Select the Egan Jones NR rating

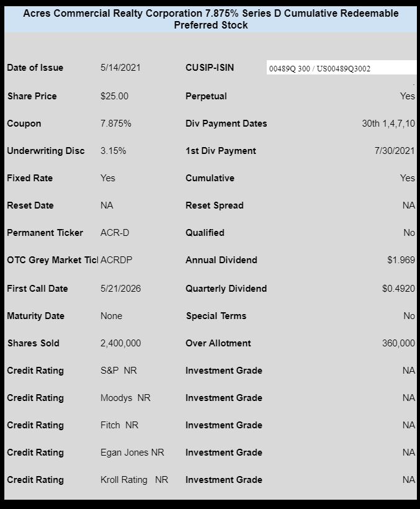pos(132,452)
